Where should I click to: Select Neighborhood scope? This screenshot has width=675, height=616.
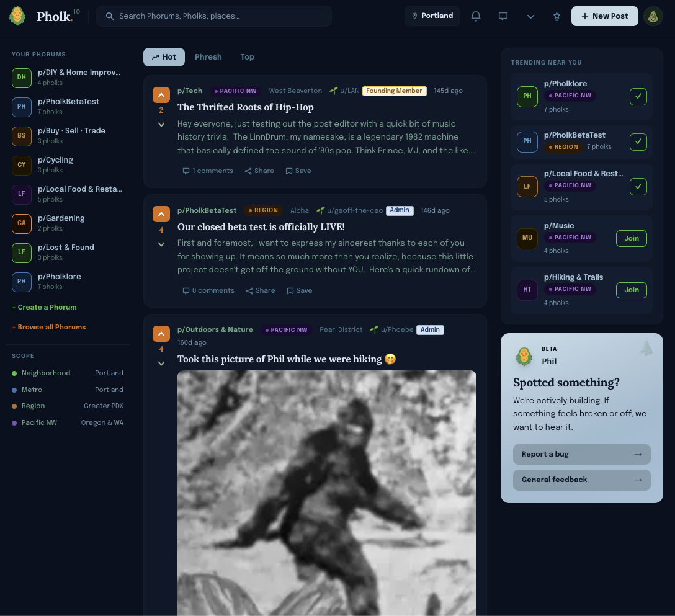pyautogui.click(x=68, y=373)
